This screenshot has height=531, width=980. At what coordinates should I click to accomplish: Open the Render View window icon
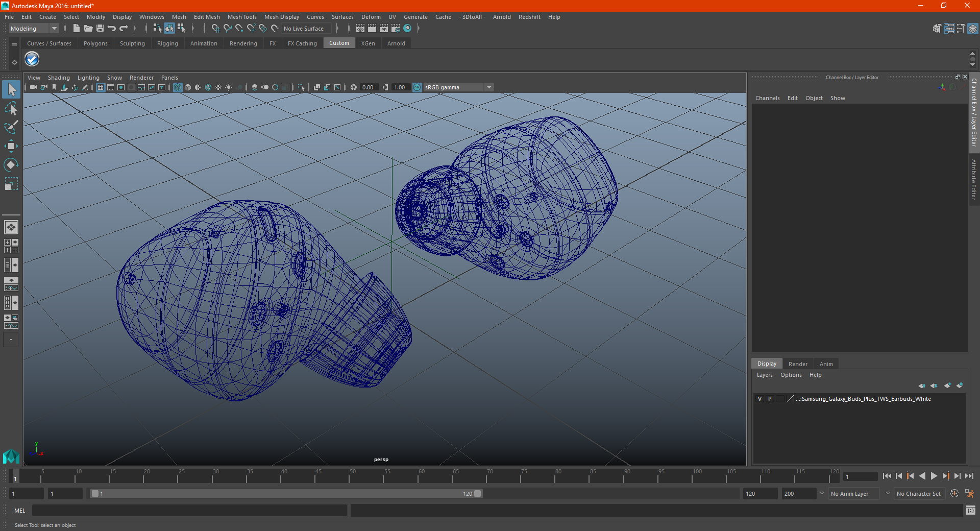click(360, 29)
